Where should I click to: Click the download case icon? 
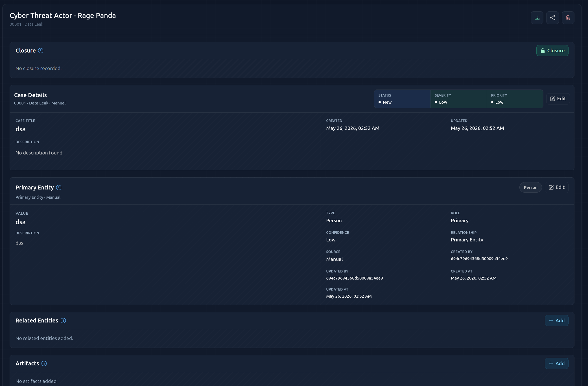coord(537,18)
